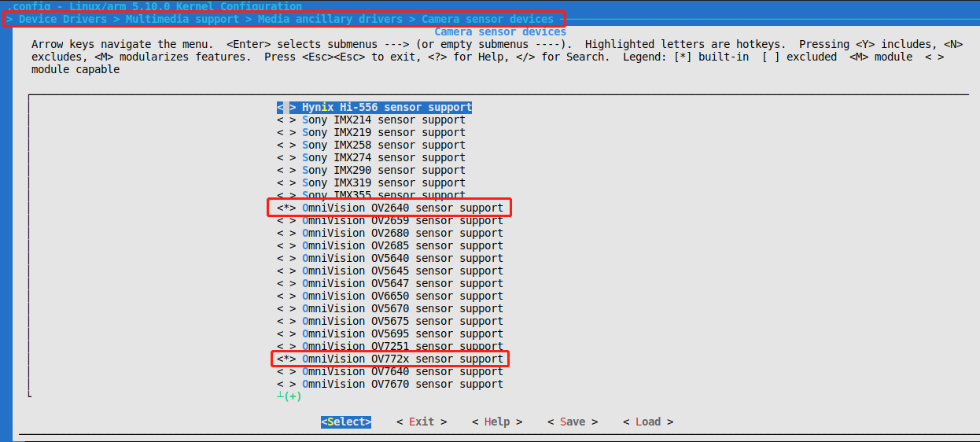Toggle Sony IMX290 sensor support
This screenshot has height=442, width=980.
[x=371, y=170]
